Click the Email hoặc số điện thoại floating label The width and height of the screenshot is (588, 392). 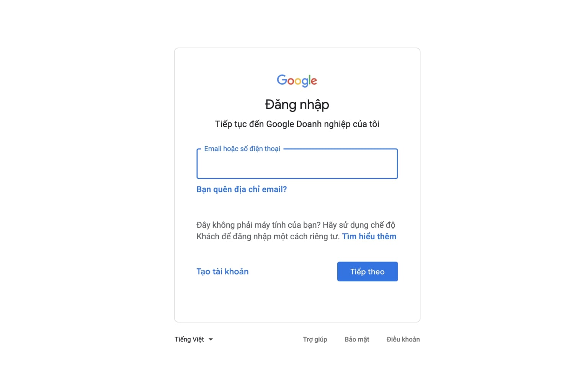pos(242,149)
